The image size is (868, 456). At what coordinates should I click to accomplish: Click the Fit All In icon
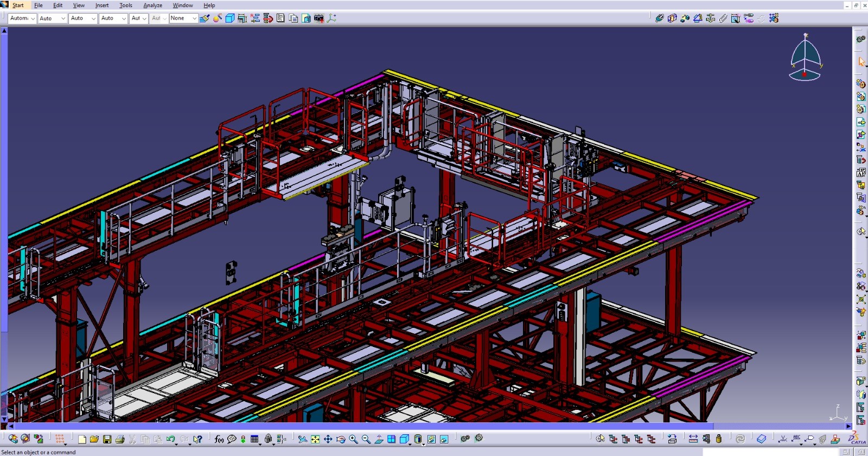click(315, 439)
